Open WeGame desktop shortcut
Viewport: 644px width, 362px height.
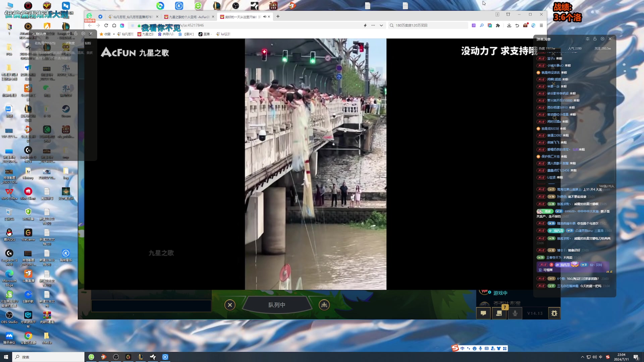point(28,235)
